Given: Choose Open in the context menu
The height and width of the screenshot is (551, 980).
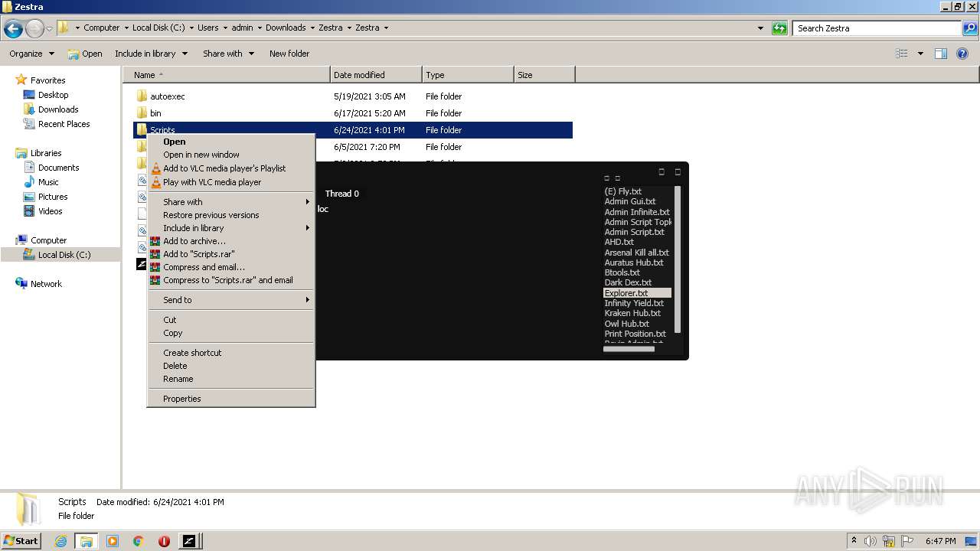Looking at the screenshot, I should click(231, 142).
